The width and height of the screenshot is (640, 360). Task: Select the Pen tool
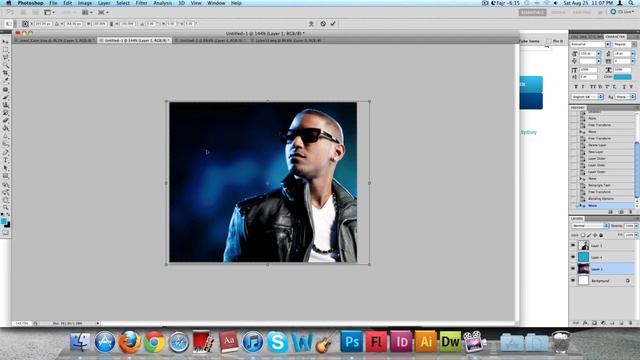(5, 152)
